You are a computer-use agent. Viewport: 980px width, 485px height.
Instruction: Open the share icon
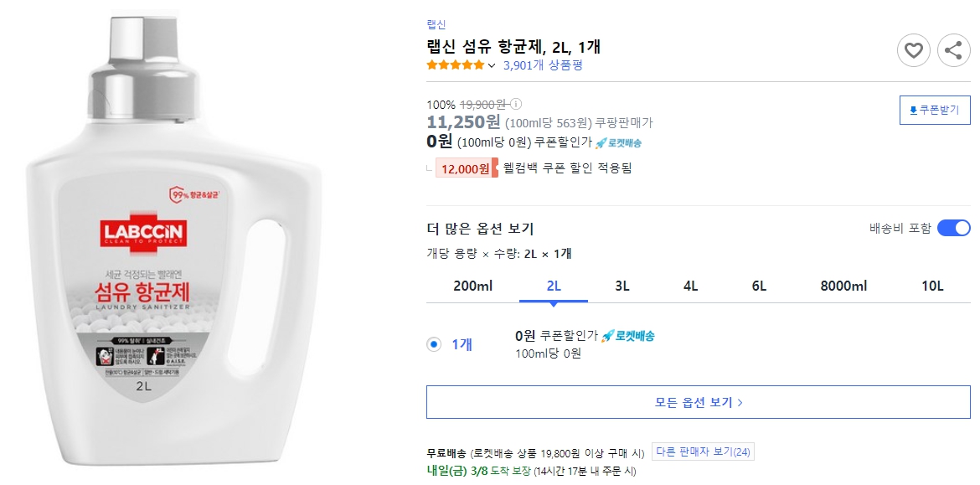(x=954, y=51)
